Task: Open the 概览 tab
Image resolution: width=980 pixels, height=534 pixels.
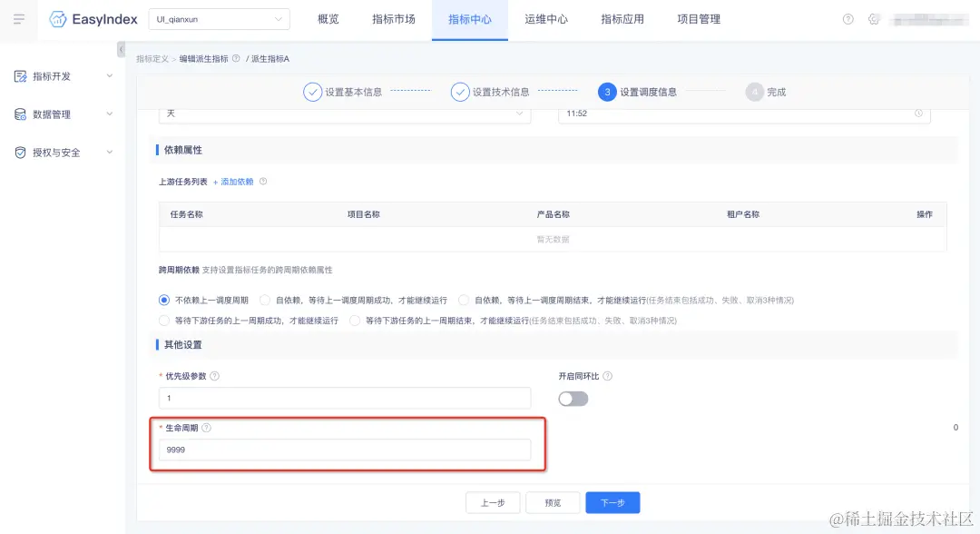Action: tap(328, 19)
